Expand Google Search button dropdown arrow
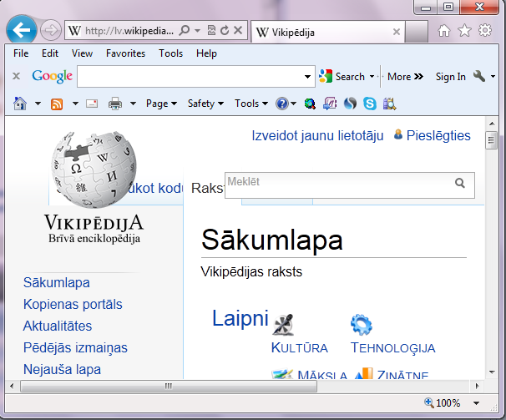 [x=372, y=77]
